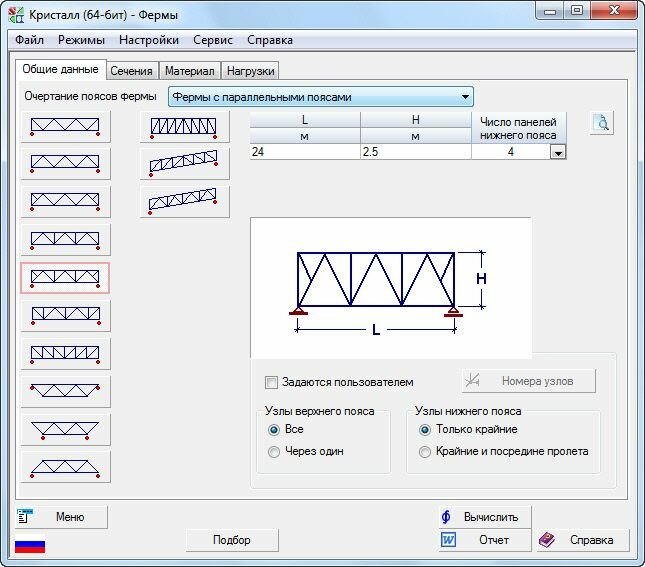The height and width of the screenshot is (567, 645).
Task: Click the Кристалл app icon in title bar
Action: click(x=16, y=15)
